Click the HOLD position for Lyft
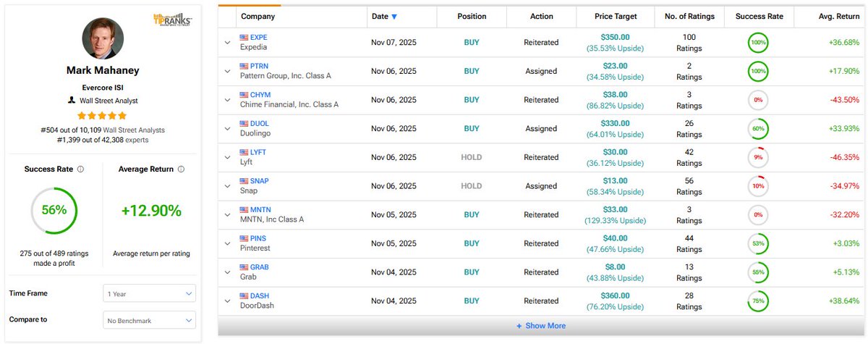The height and width of the screenshot is (344, 868). tap(472, 157)
